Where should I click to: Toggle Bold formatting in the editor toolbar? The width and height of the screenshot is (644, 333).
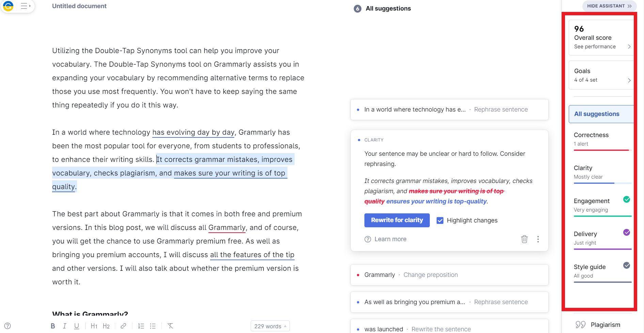click(53, 326)
